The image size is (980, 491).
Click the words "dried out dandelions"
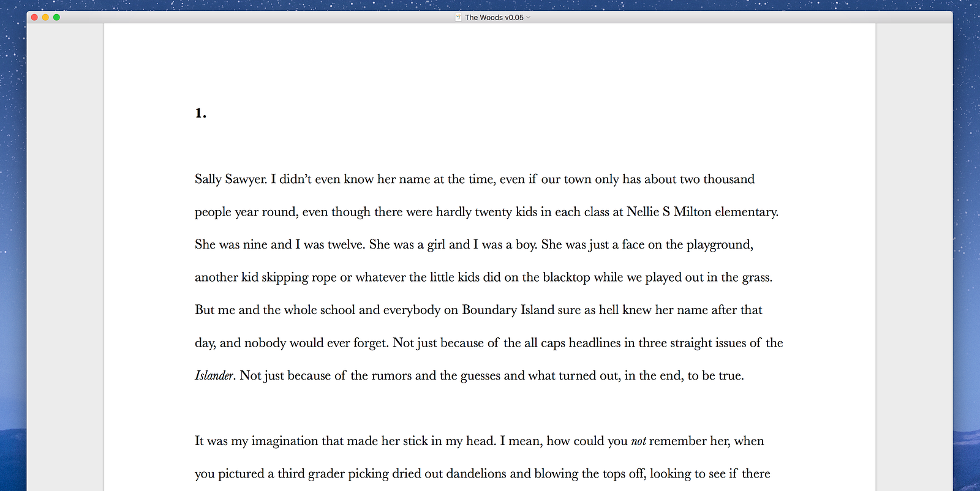(x=449, y=474)
